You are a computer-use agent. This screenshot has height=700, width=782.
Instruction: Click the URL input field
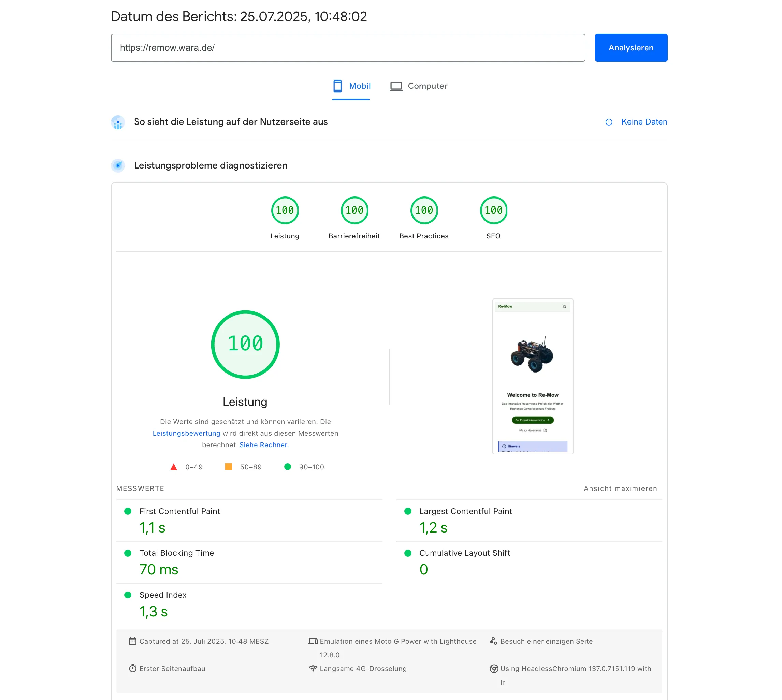coord(348,48)
